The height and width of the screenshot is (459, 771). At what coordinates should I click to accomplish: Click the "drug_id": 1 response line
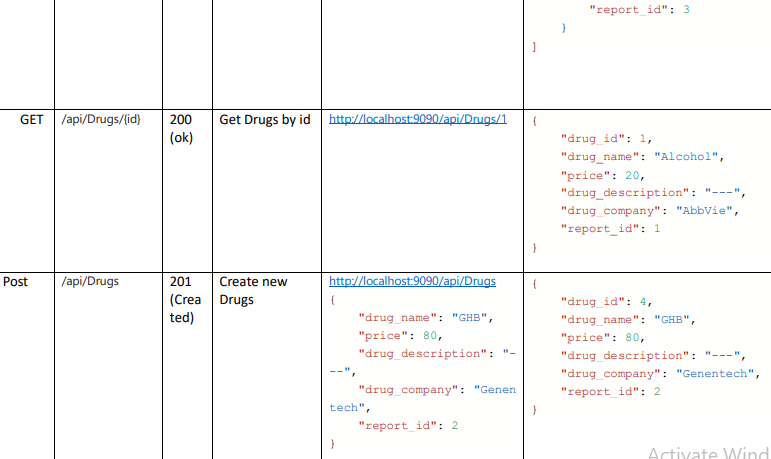coord(606,139)
